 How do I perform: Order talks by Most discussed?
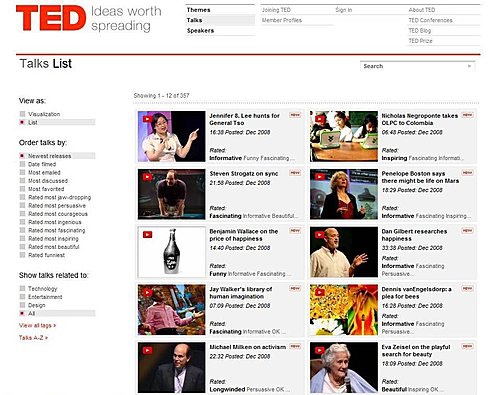click(x=44, y=181)
